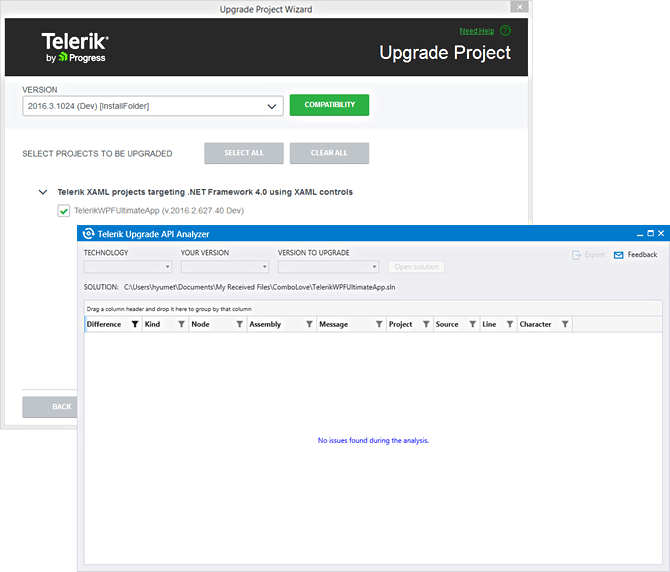Filter the Project column

click(426, 324)
